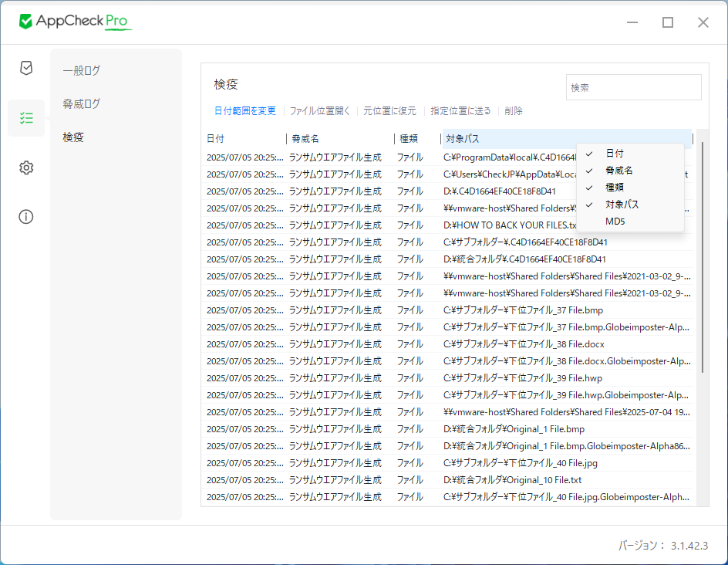Sort by the 脅威名 column header

pyautogui.click(x=339, y=139)
